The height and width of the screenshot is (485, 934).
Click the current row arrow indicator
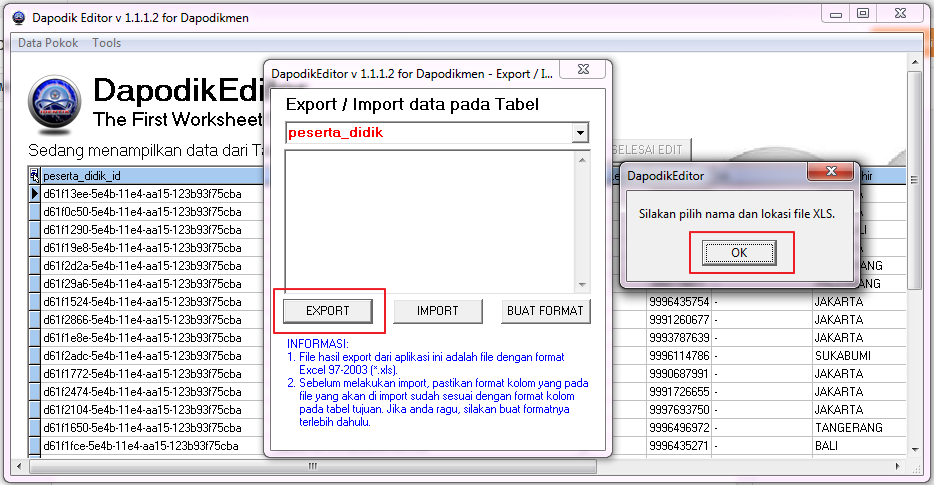(x=35, y=194)
